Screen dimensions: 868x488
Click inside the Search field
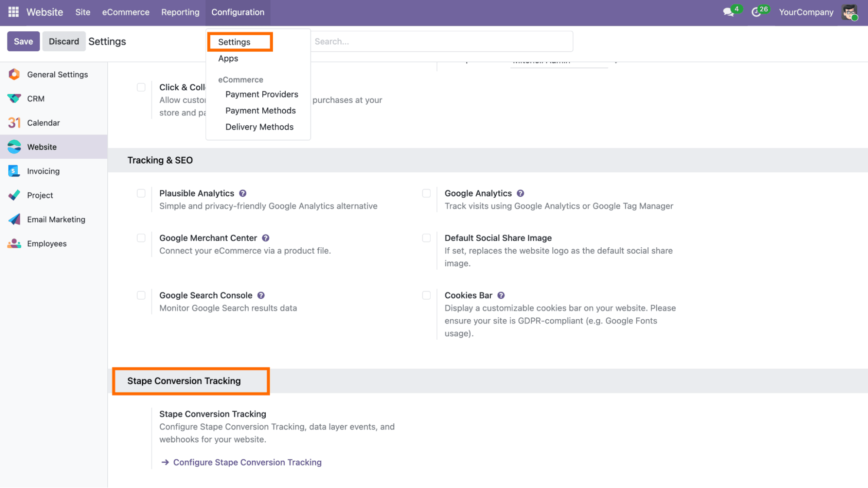coord(434,41)
